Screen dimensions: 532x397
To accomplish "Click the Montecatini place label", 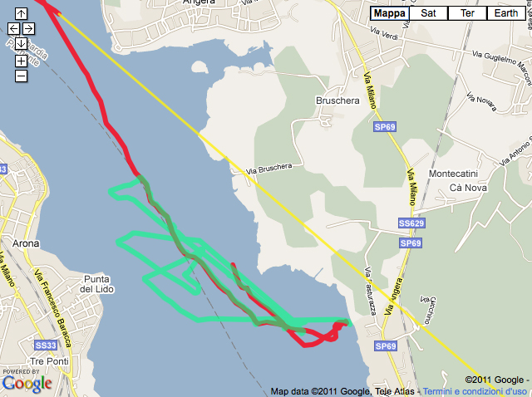I will click(x=453, y=174).
